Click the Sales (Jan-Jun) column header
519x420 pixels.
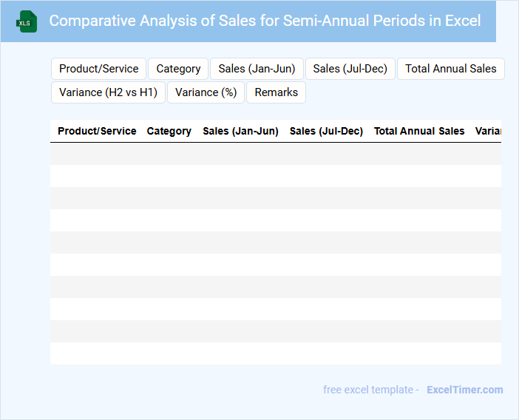point(240,131)
